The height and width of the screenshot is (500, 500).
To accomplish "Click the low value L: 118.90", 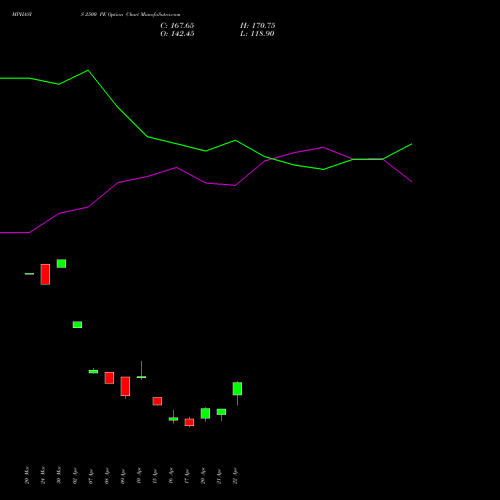I will [257, 34].
